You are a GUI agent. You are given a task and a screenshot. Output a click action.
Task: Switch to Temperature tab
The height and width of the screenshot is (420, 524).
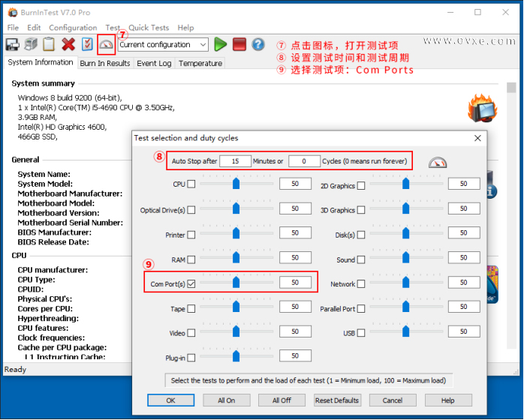(x=200, y=63)
